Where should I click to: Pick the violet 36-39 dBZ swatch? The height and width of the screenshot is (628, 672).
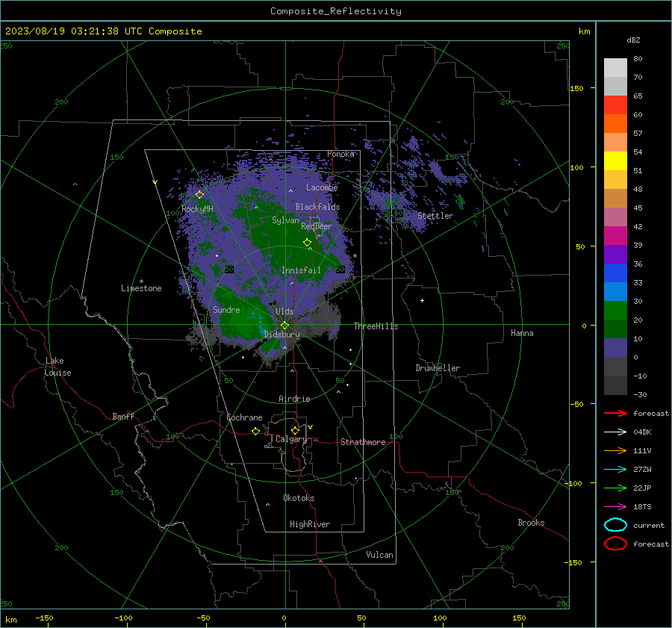pyautogui.click(x=615, y=254)
